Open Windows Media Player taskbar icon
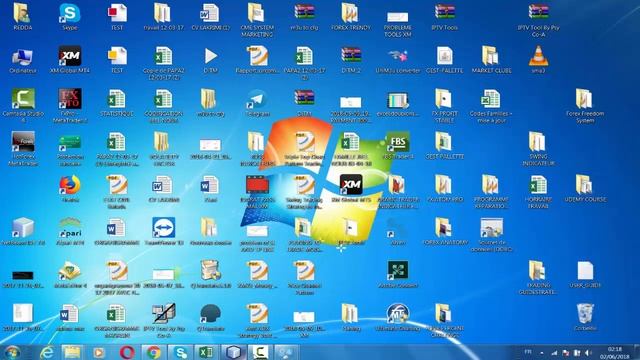640x360 pixels. pyautogui.click(x=98, y=352)
